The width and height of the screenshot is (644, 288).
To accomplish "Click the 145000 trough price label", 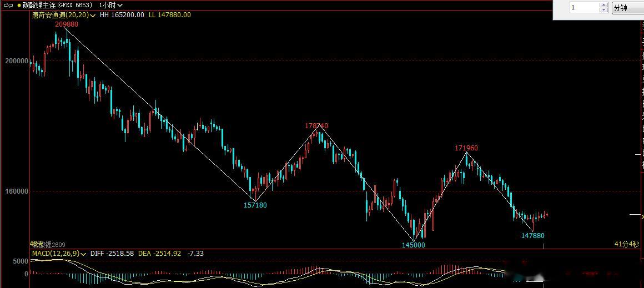I will click(414, 245).
